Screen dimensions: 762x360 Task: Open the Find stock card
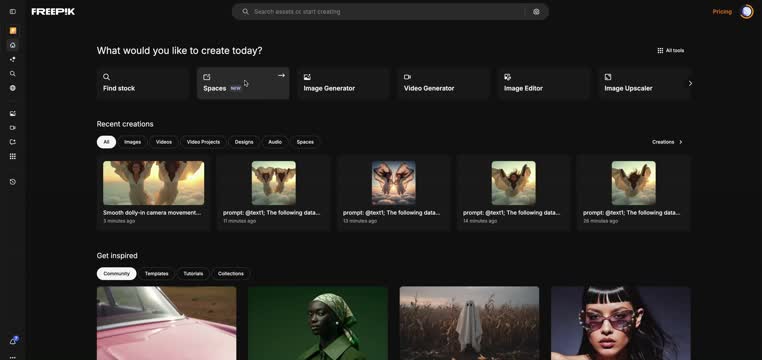point(142,83)
